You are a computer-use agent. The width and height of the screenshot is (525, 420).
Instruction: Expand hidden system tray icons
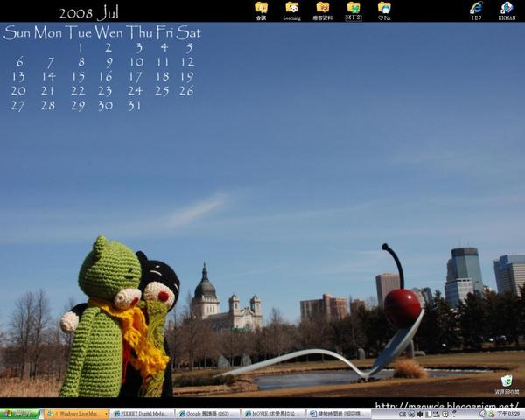484,414
